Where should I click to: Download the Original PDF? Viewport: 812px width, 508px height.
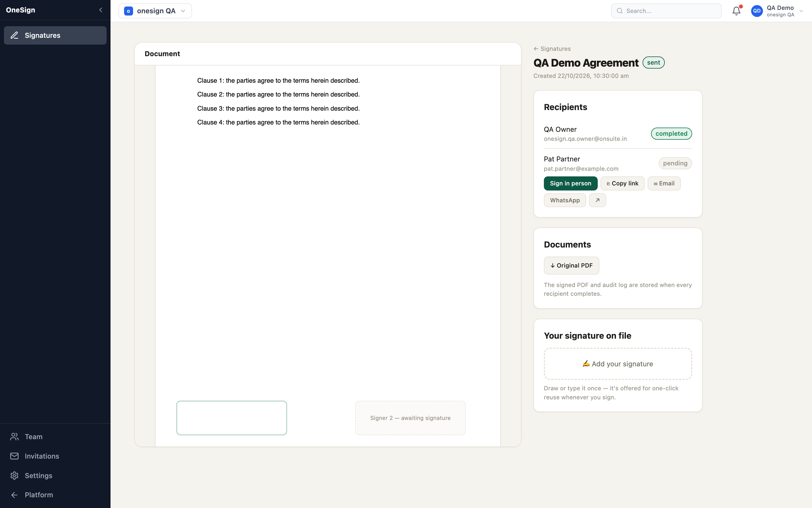pos(572,265)
